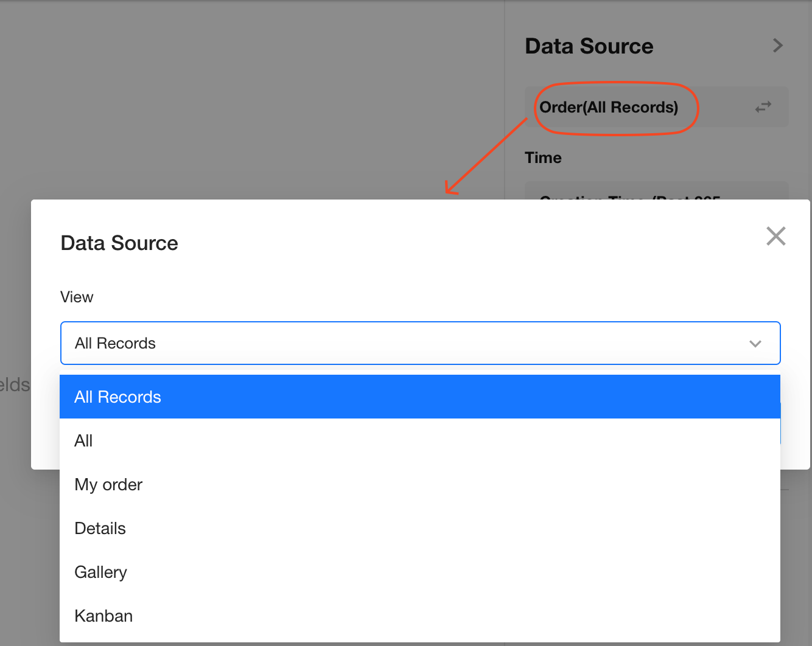This screenshot has height=646, width=812.
Task: Click the swap icon beside Order(All Records)
Action: pos(763,107)
